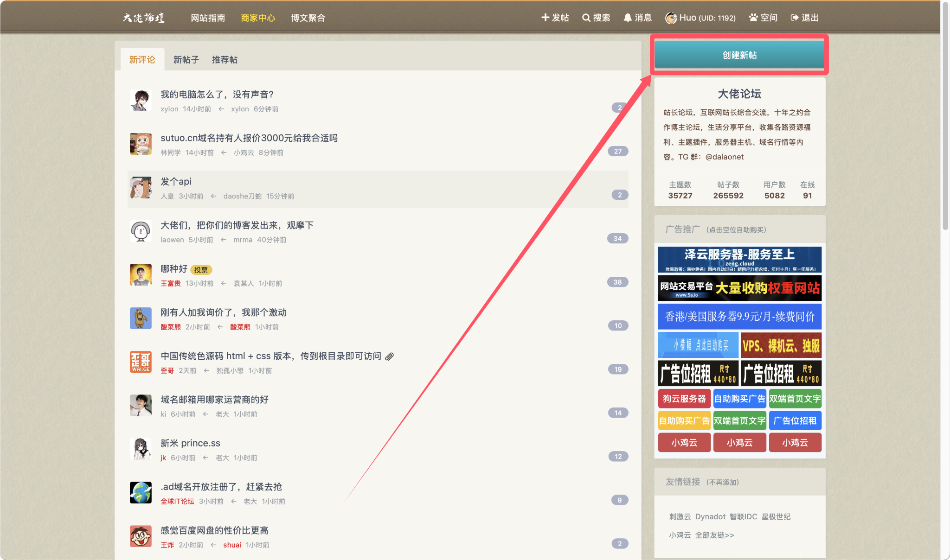Click the 泽云服务器 banner ad
This screenshot has height=560, width=950.
pos(739,260)
